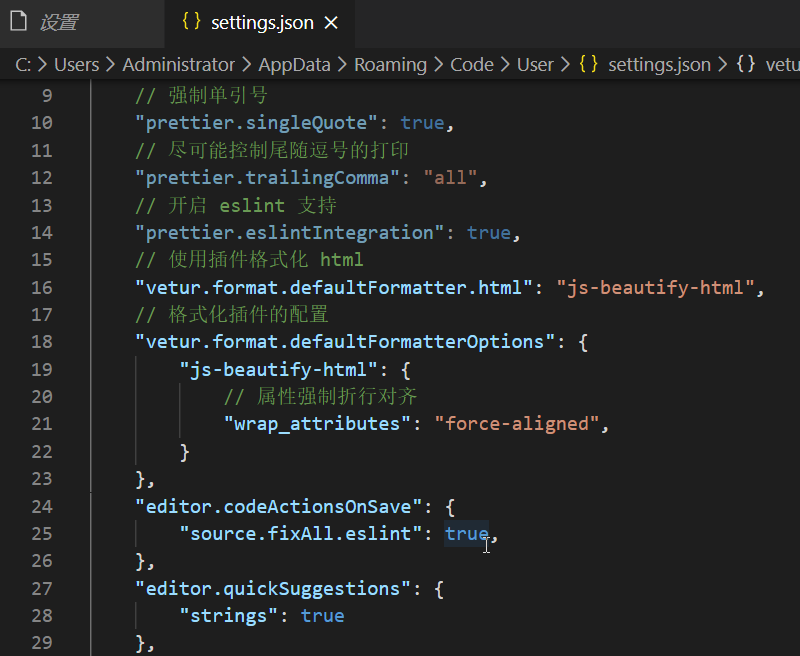Open the Administrator breadcrumb segment
This screenshot has width=800, height=656.
pyautogui.click(x=179, y=65)
